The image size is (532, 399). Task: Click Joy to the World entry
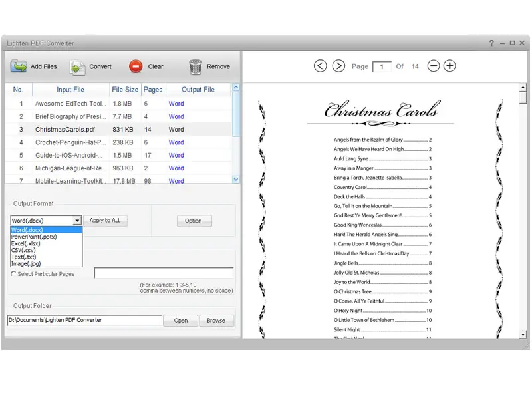382,281
